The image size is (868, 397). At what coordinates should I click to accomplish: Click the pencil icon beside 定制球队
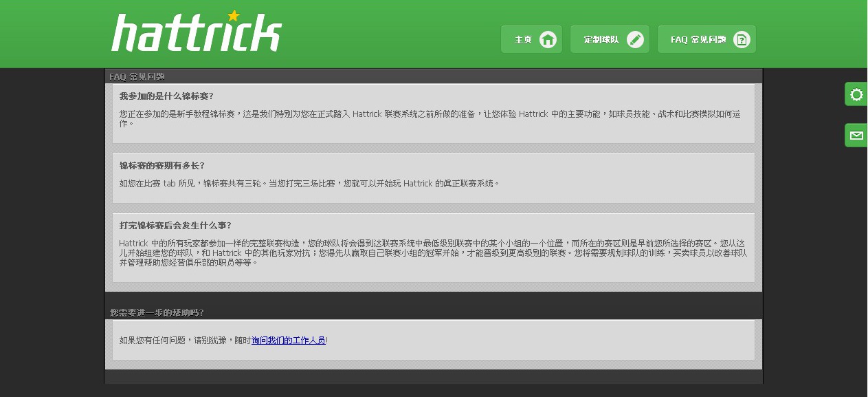pyautogui.click(x=636, y=39)
